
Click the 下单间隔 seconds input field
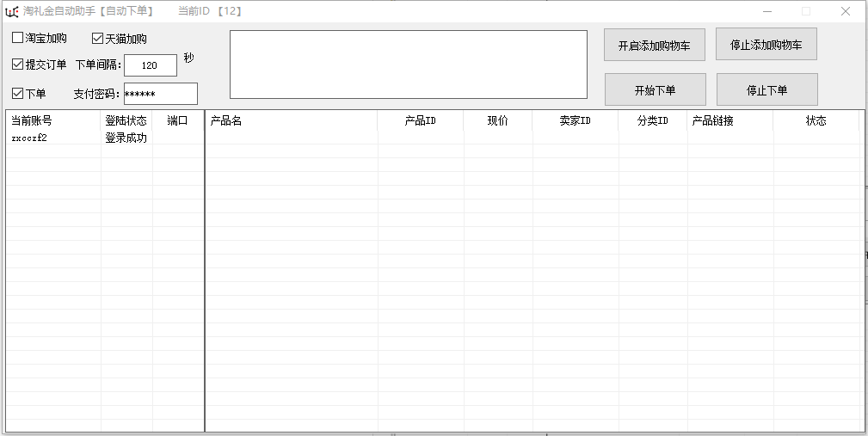click(x=151, y=65)
